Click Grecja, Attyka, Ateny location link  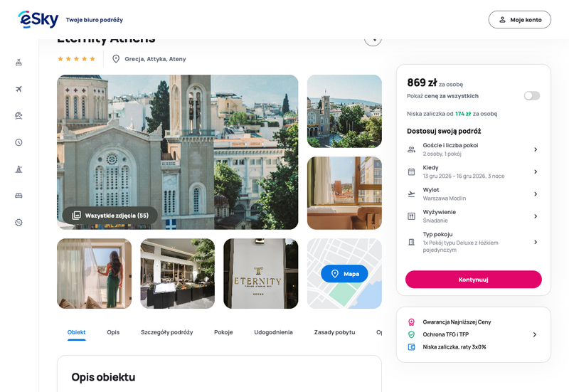(x=155, y=59)
